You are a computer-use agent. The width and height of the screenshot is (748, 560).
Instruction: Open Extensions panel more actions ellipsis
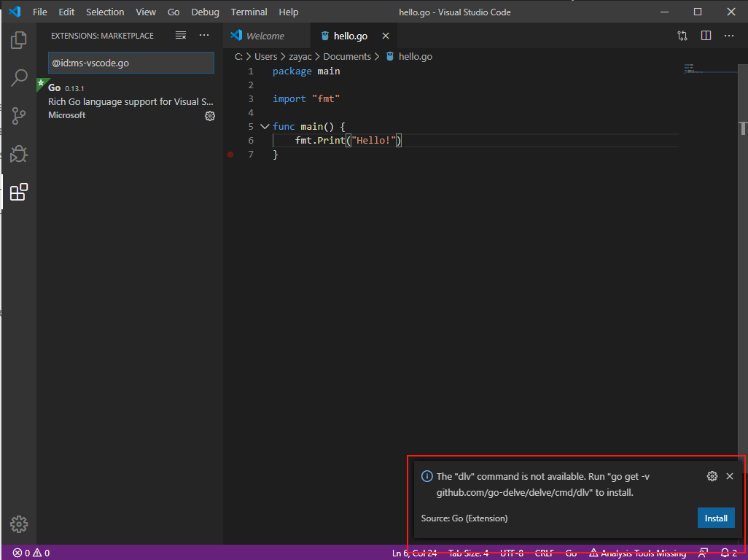point(204,35)
